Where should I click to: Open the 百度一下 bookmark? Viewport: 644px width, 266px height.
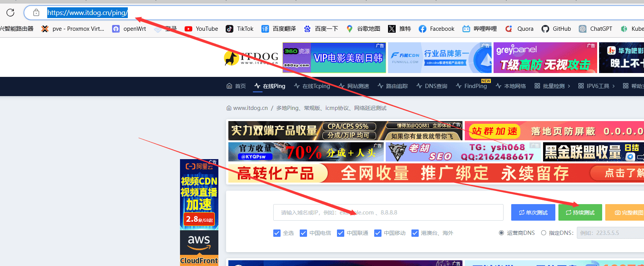click(321, 29)
